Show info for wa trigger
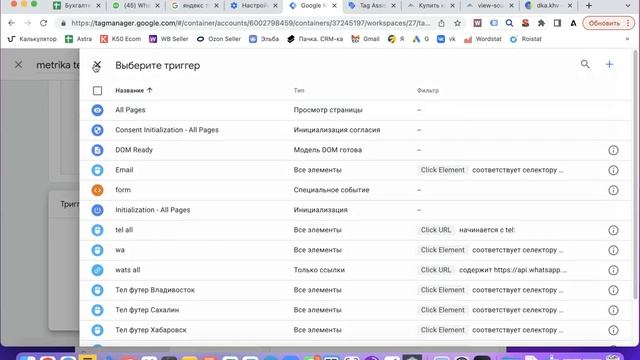Screen dimensions: 640x360 (613, 250)
